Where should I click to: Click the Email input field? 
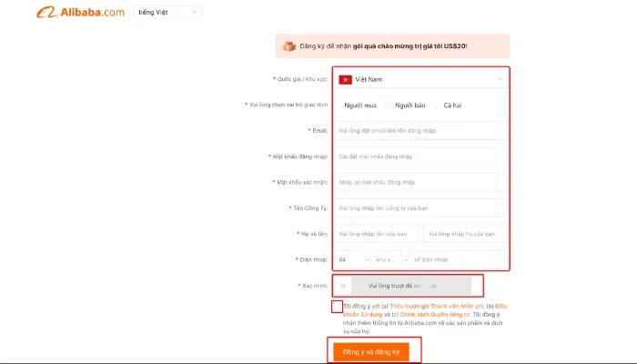pos(420,131)
